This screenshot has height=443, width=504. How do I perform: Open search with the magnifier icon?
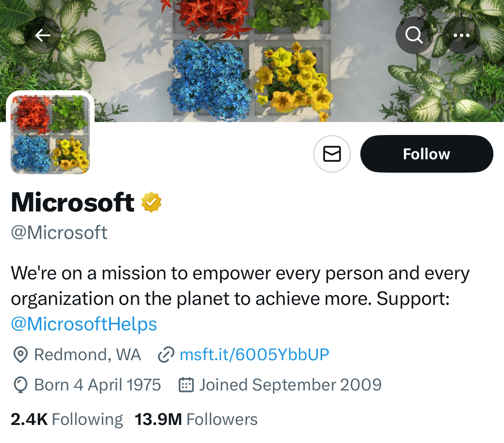(x=414, y=35)
